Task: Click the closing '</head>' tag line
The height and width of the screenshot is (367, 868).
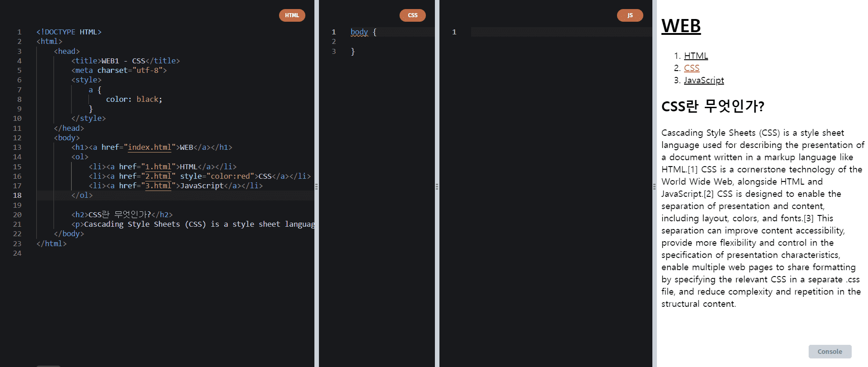Action: (x=69, y=129)
